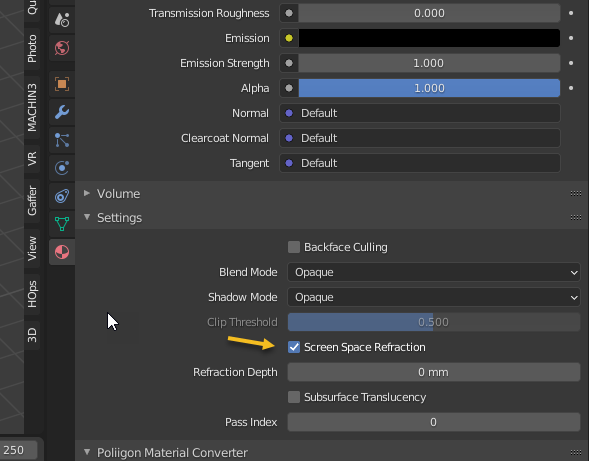
Task: Open the Particle properties tab icon
Action: (x=62, y=140)
